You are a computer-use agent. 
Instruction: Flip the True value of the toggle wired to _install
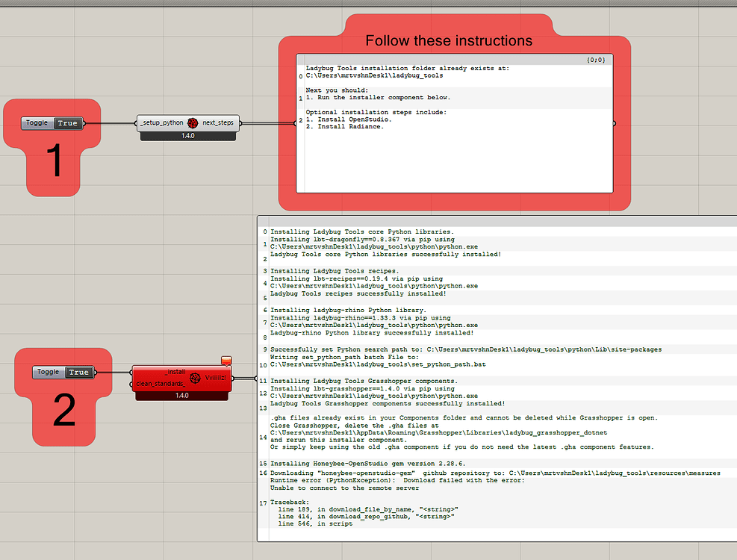pyautogui.click(x=79, y=373)
